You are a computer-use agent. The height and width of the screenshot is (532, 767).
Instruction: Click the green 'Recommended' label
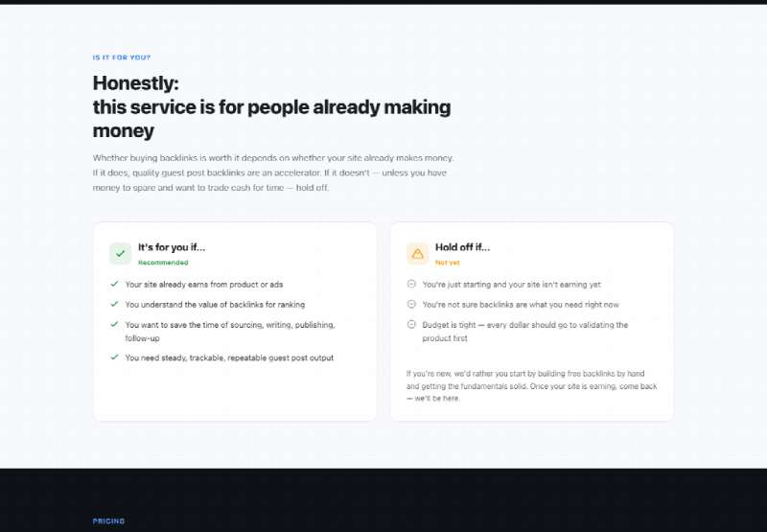(163, 263)
